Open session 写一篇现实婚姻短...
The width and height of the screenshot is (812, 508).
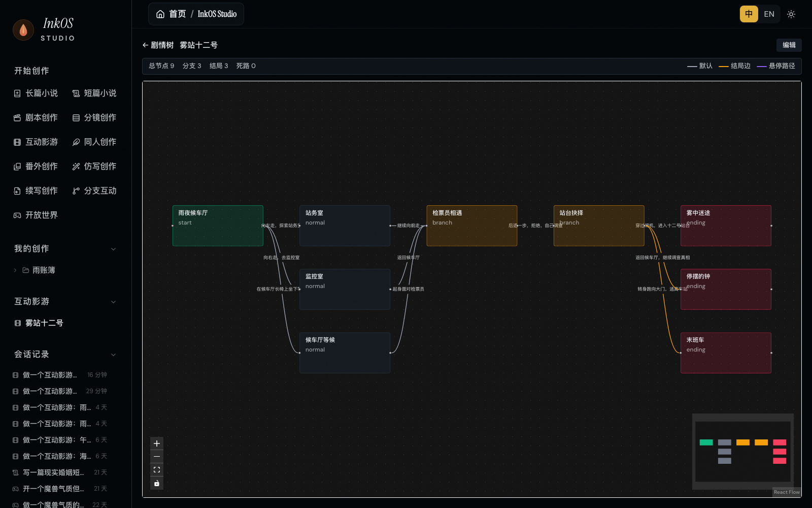tap(60, 472)
